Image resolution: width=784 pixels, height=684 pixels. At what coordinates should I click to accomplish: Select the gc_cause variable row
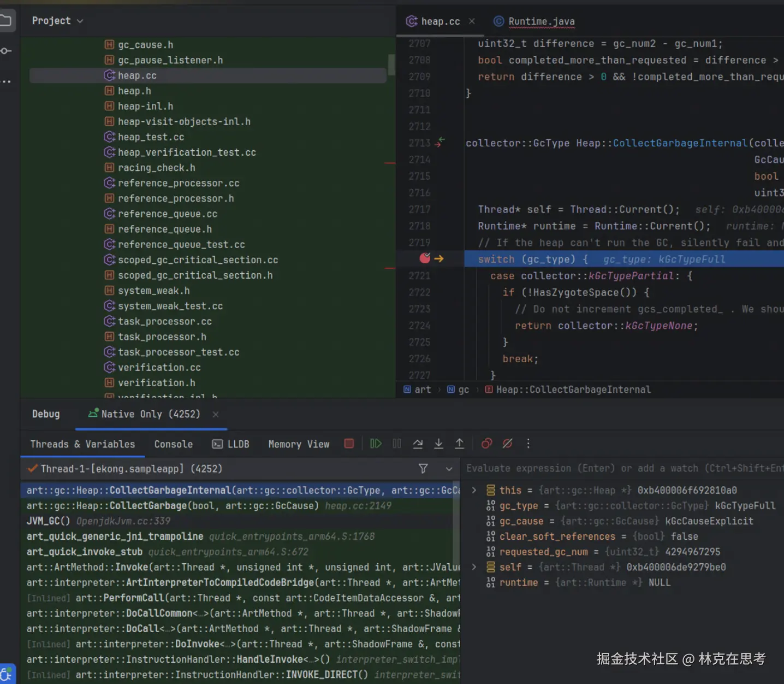click(623, 521)
